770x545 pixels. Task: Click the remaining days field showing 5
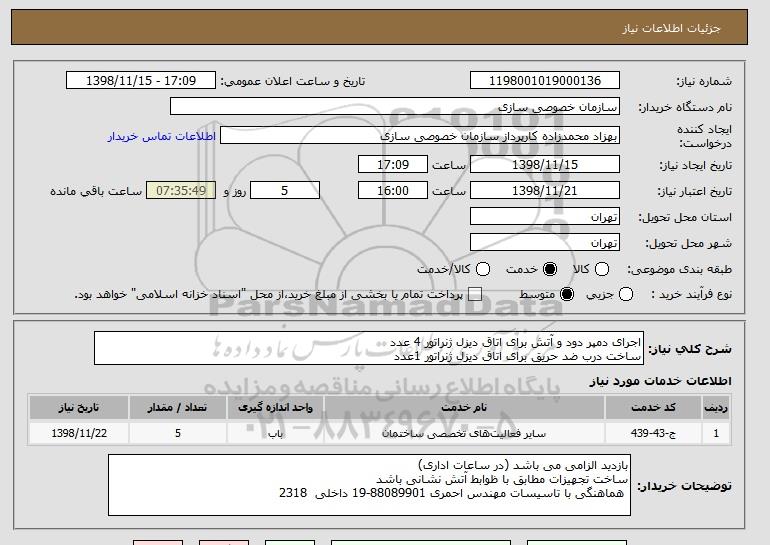(285, 191)
